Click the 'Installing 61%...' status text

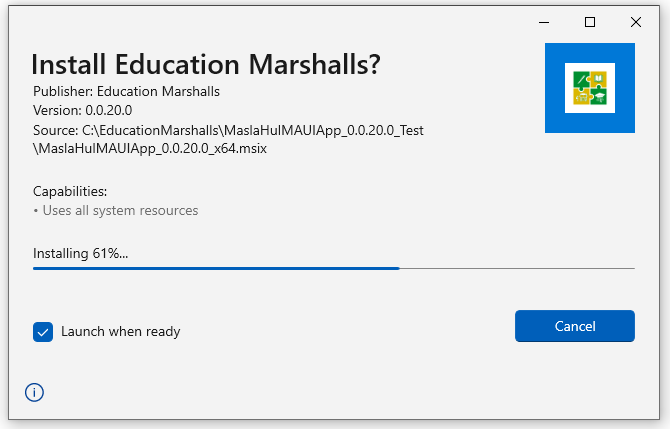click(x=81, y=253)
